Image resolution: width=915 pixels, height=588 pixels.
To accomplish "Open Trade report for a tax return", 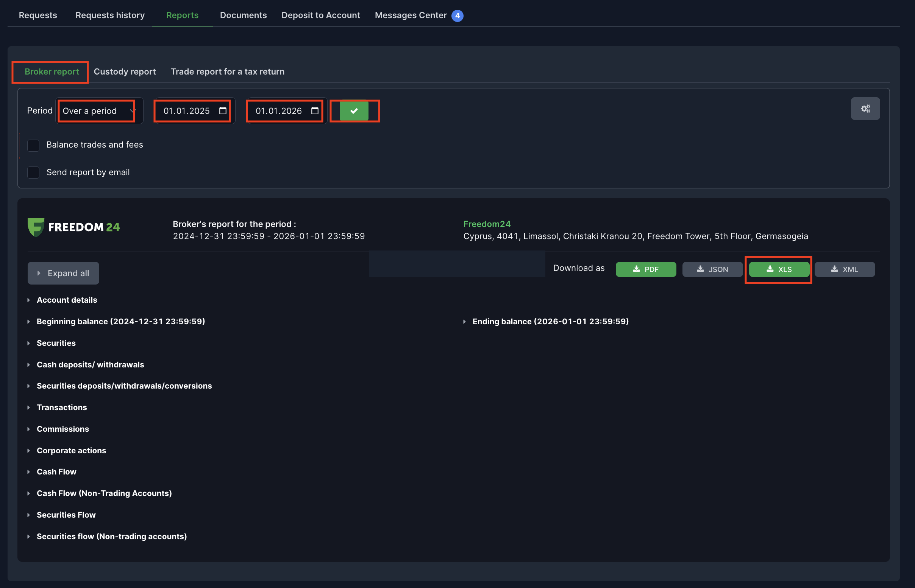I will coord(227,72).
